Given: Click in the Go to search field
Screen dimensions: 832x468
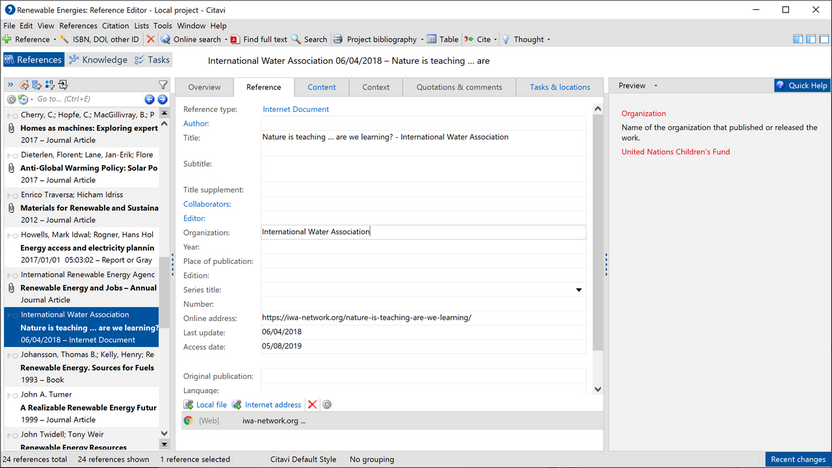Looking at the screenshot, I should coord(88,99).
